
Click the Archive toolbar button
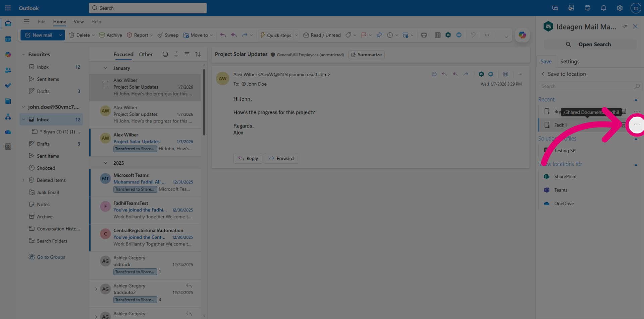click(x=111, y=35)
